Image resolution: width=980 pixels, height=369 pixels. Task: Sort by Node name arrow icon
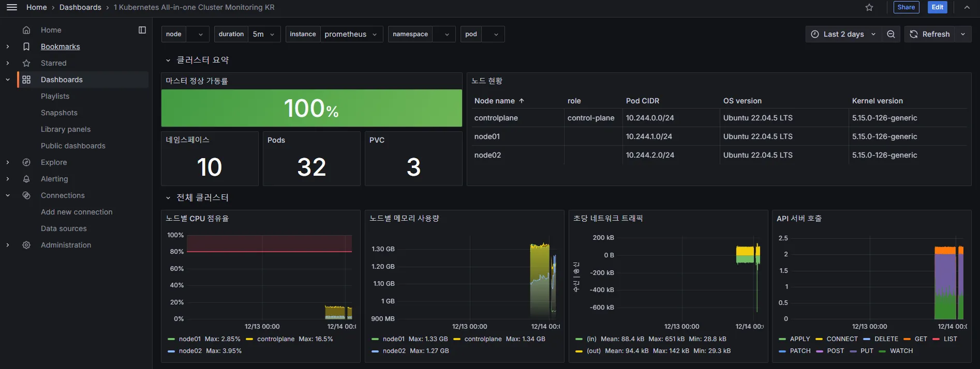point(522,101)
